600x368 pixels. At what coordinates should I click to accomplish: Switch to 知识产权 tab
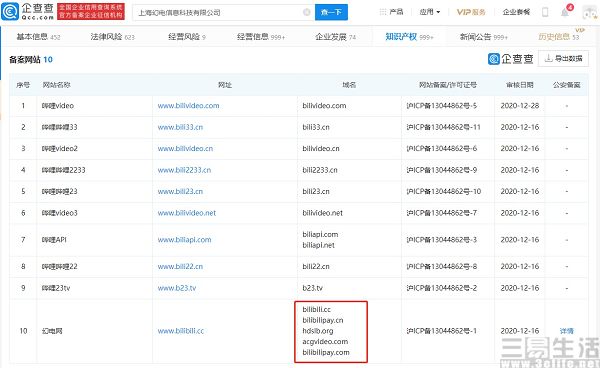tap(409, 37)
